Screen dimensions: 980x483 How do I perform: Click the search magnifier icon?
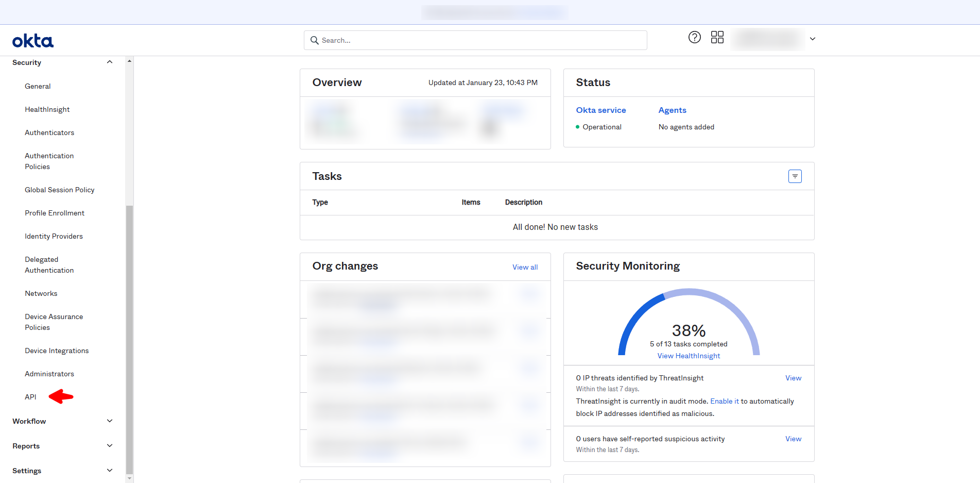[x=315, y=40]
